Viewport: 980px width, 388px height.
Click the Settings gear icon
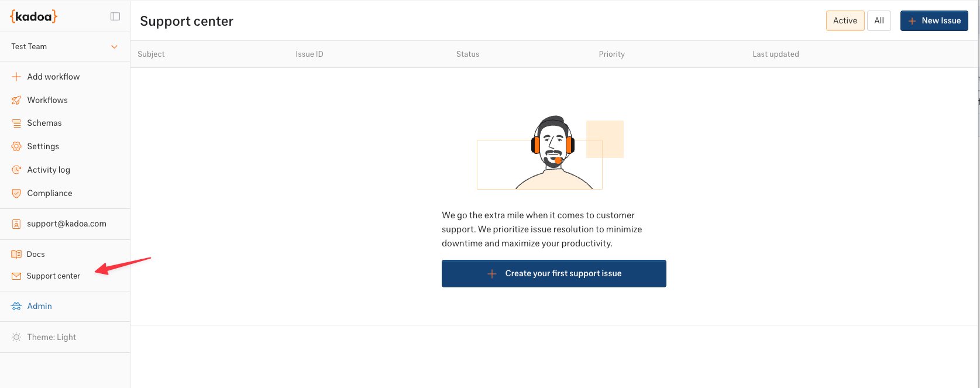[16, 146]
